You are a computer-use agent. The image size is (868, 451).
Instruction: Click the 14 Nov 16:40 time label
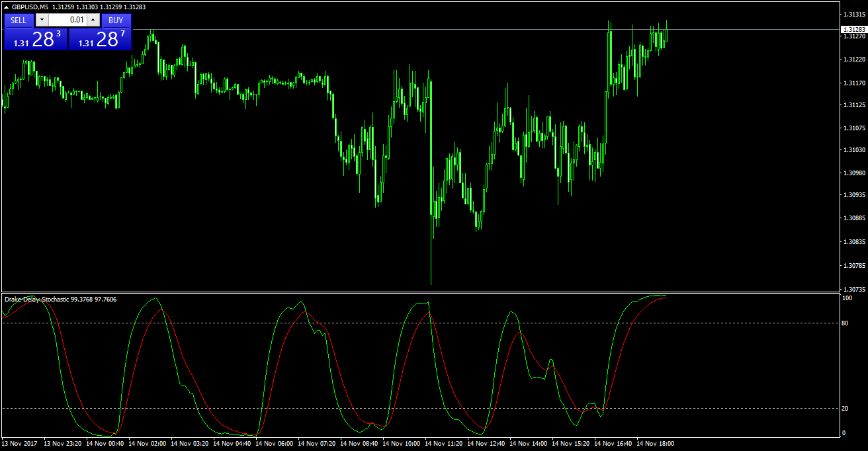(613, 444)
